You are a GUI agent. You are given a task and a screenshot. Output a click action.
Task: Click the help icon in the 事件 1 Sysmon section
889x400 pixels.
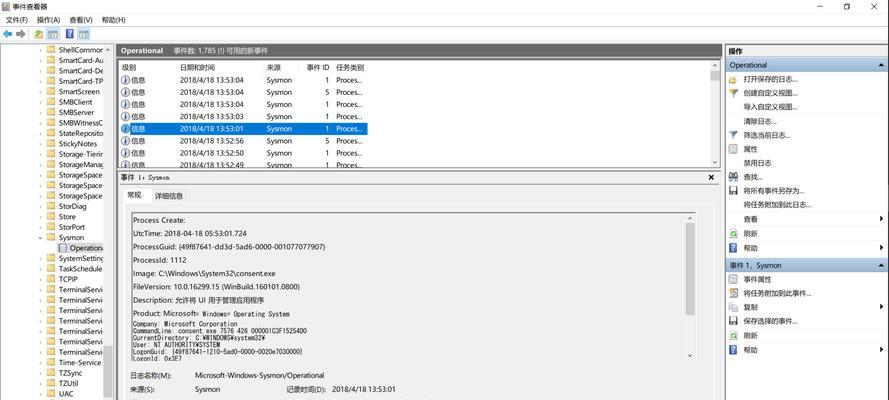pyautogui.click(x=733, y=350)
